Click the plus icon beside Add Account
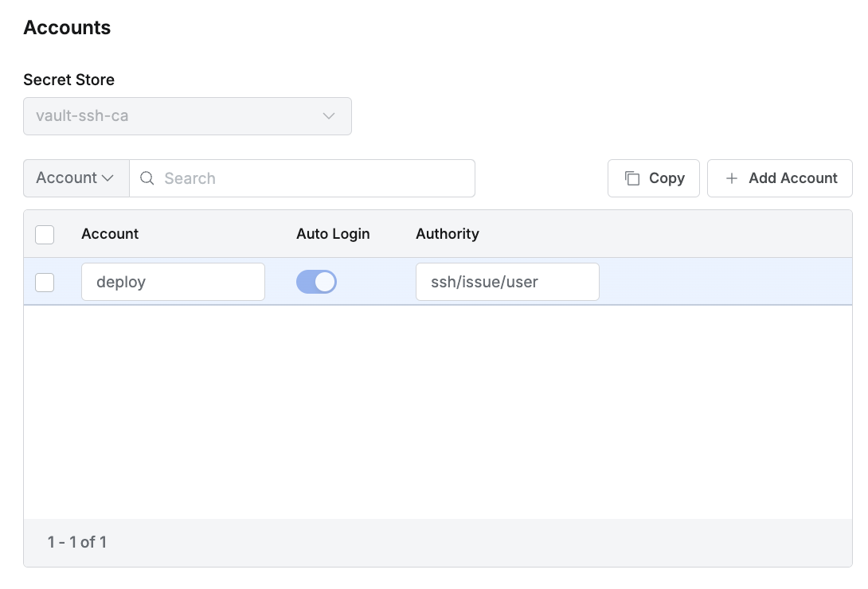 click(x=731, y=178)
